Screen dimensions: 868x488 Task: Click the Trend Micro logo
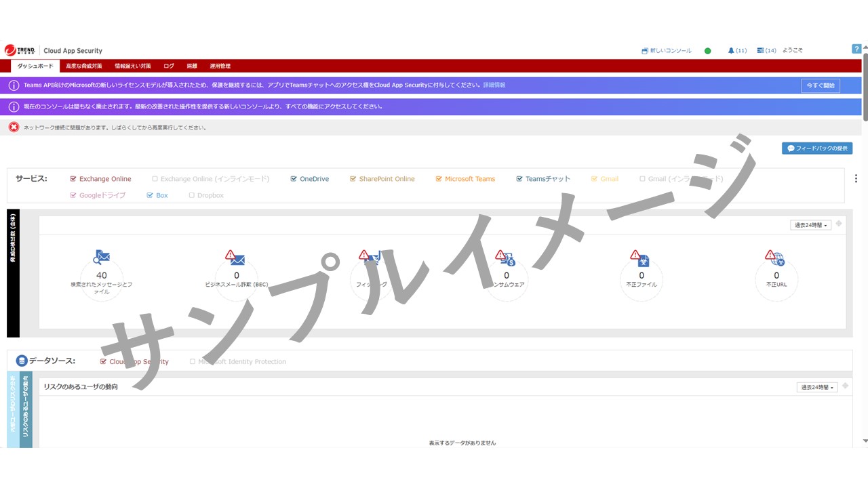[21, 50]
